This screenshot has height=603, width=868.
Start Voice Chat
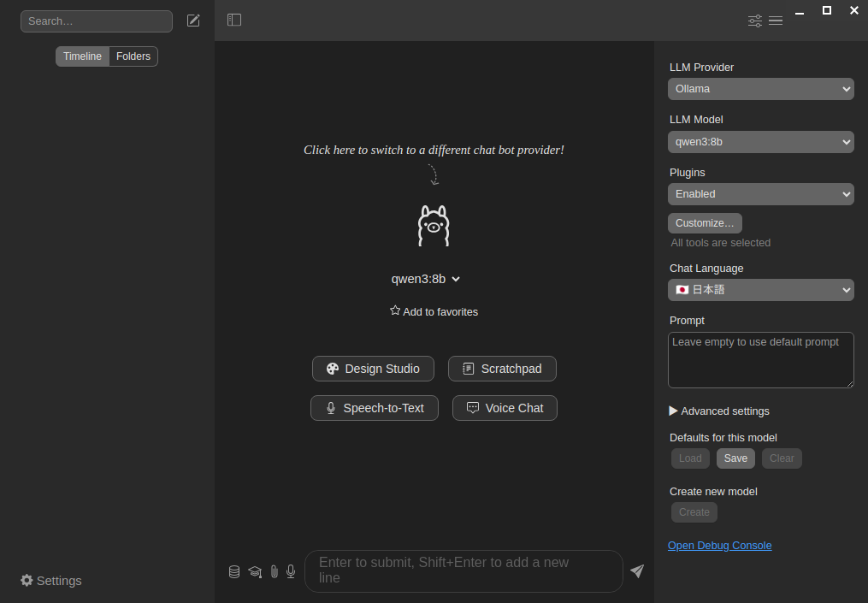coord(505,408)
